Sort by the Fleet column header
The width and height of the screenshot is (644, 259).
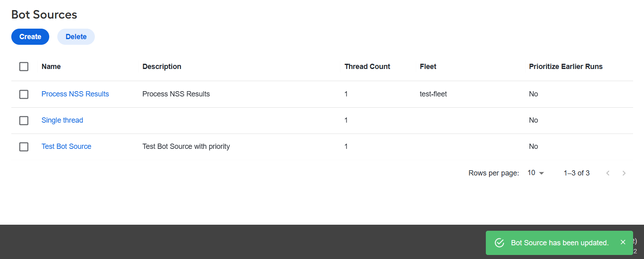pyautogui.click(x=428, y=67)
